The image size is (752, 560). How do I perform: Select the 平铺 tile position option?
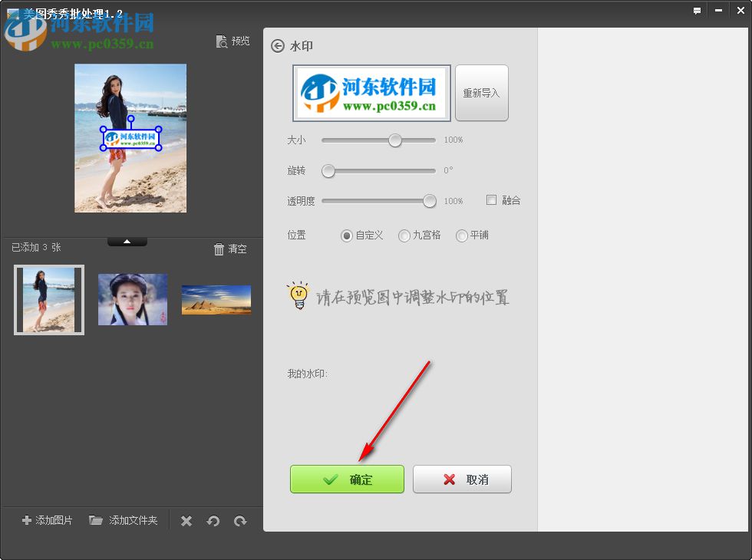coord(461,236)
